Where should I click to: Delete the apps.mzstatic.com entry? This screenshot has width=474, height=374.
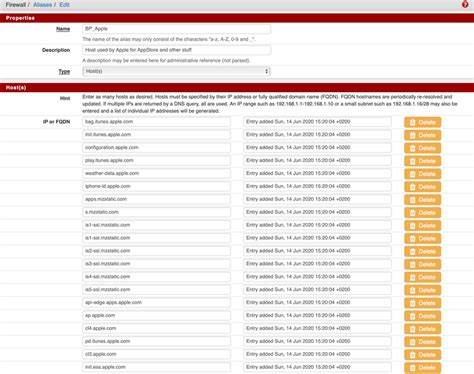(x=422, y=200)
